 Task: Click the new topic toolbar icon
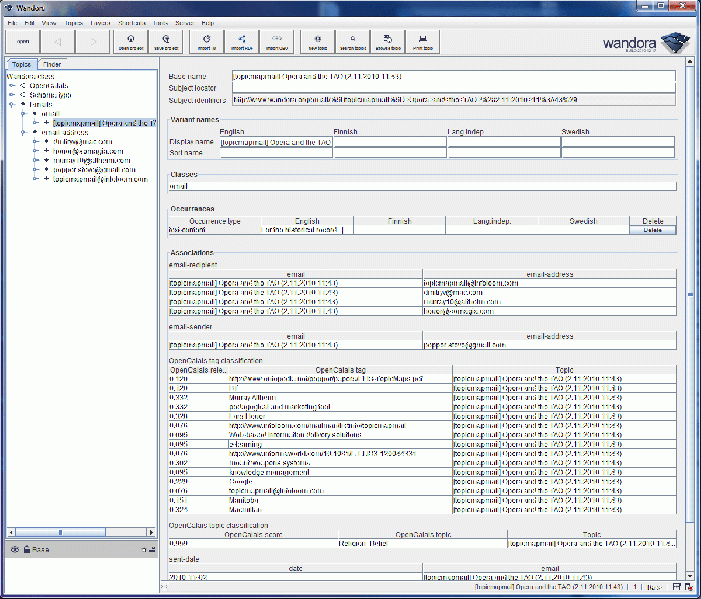tap(318, 42)
